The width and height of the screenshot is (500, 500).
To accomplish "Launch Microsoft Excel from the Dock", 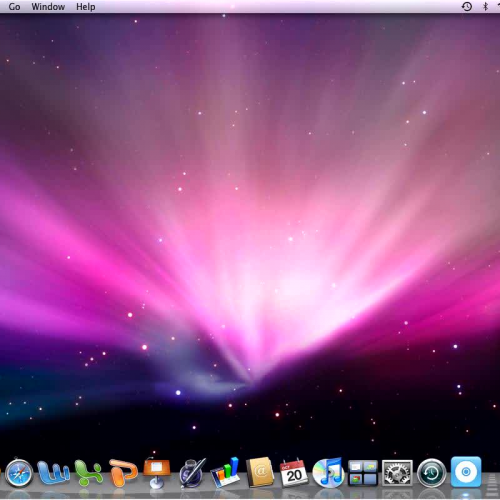I will pos(88,473).
